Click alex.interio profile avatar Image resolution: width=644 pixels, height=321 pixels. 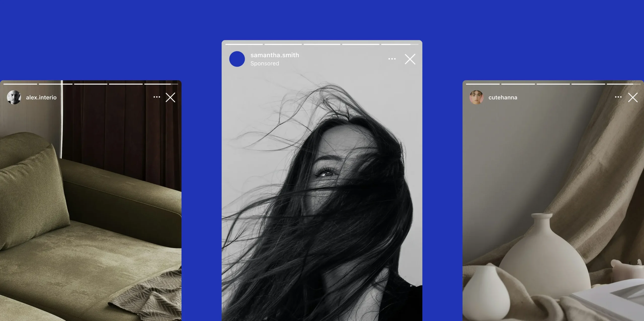point(14,97)
